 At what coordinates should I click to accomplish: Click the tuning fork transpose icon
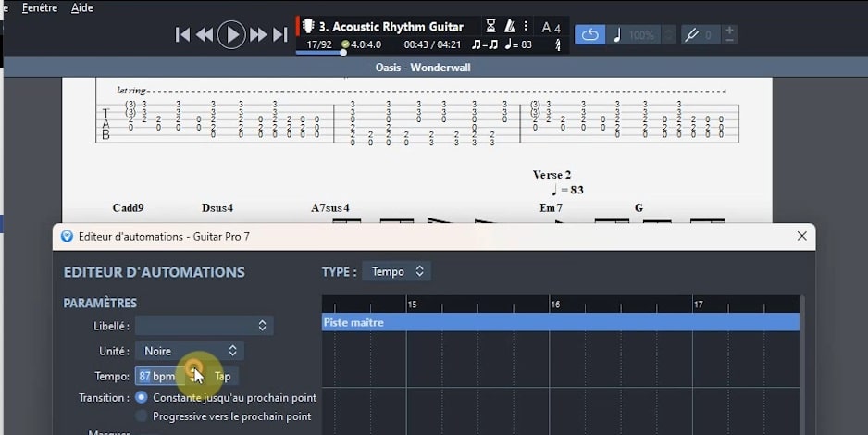pos(691,35)
